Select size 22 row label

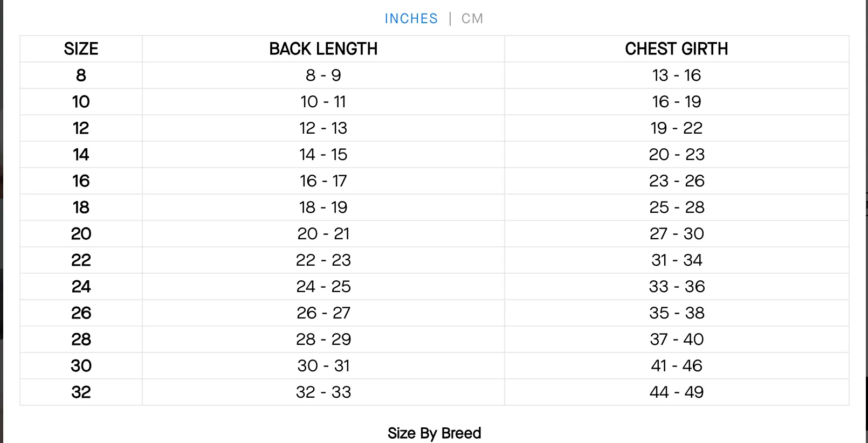[x=81, y=260]
